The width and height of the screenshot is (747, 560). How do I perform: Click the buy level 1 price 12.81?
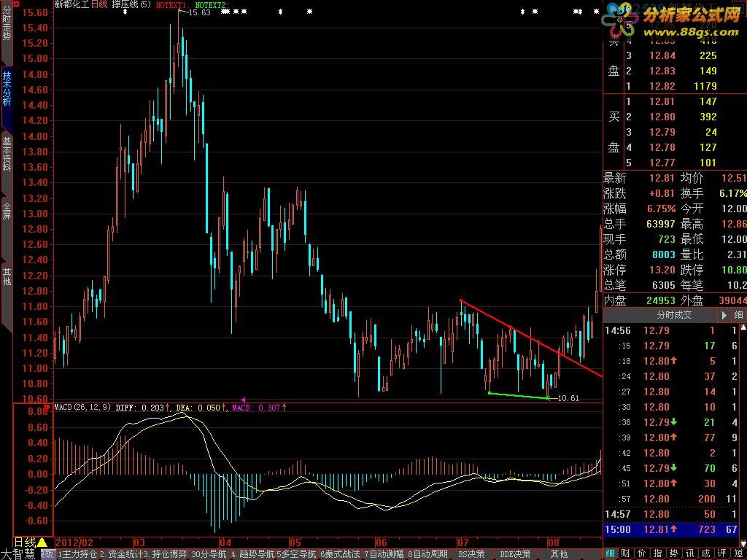[x=662, y=101]
